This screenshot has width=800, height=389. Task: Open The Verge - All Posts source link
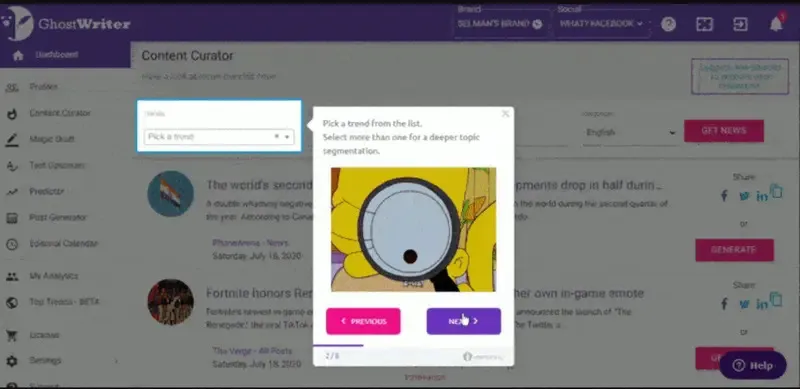tap(252, 351)
